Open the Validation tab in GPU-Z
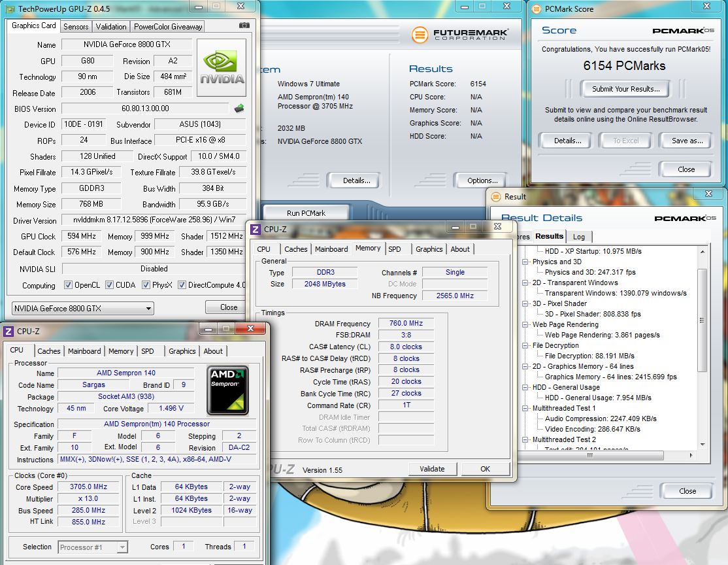Screen dimensions: 728x565 point(111,26)
